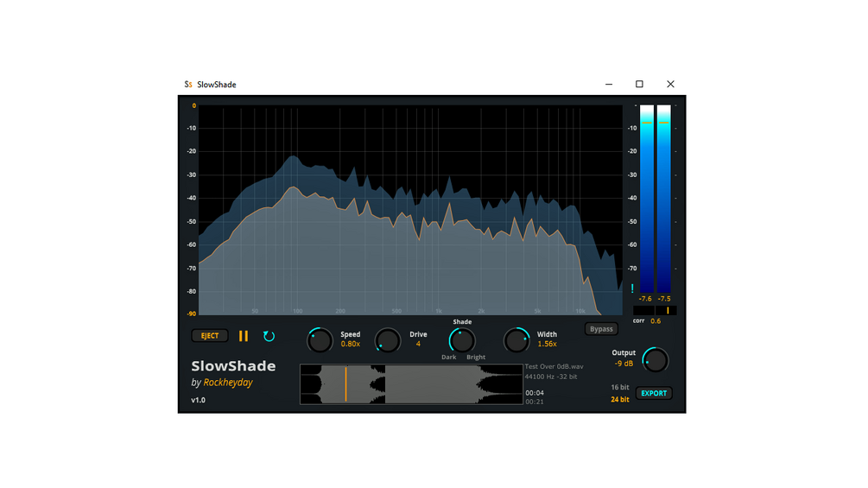Click the Speed value 0.80x
This screenshot has height=488, width=868.
(351, 344)
